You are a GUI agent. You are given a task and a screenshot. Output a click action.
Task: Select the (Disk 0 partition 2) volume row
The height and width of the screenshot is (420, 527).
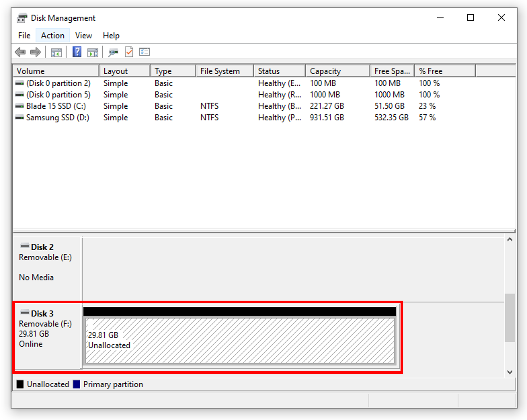pos(59,83)
